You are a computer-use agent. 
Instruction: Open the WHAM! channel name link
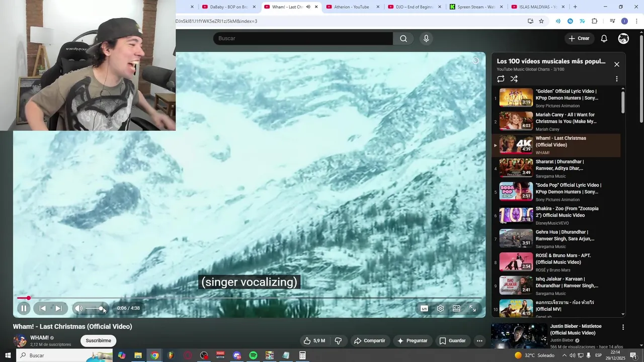point(39,337)
